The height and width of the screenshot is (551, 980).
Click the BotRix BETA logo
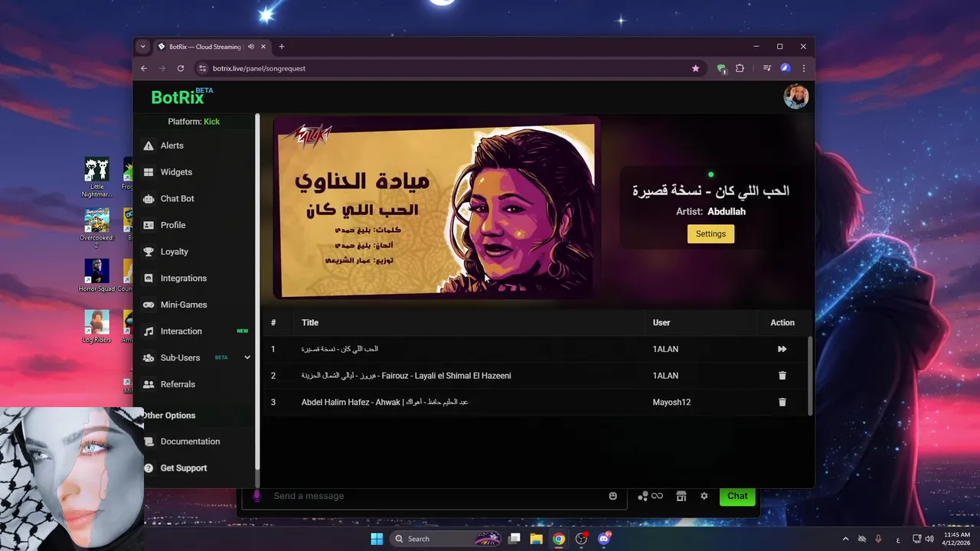181,97
